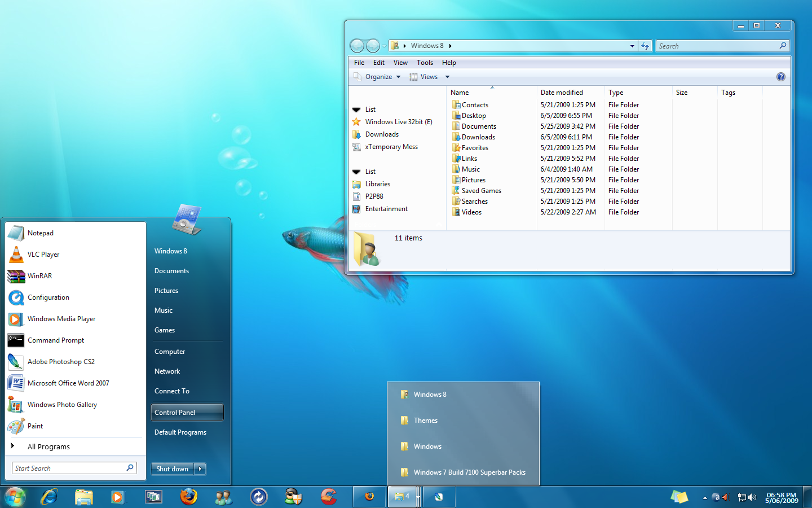Open xTemporary Mess in navigation pane
Viewport: 812px width, 508px height.
pyautogui.click(x=385, y=147)
